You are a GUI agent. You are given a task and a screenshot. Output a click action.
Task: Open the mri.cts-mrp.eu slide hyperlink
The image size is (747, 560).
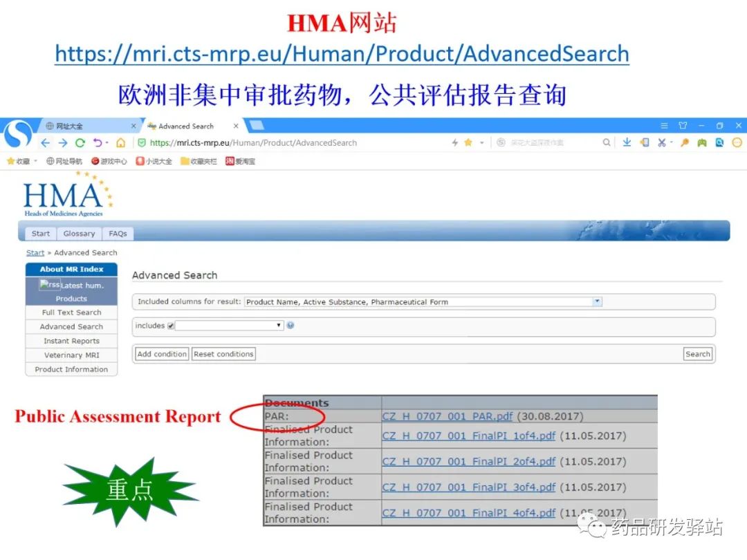pyautogui.click(x=342, y=53)
